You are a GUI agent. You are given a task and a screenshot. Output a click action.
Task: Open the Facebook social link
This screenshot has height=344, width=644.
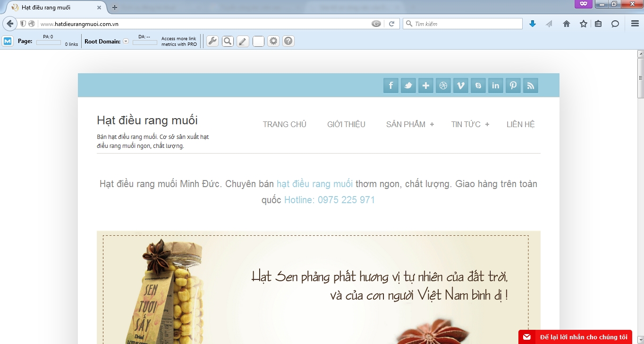pos(391,86)
